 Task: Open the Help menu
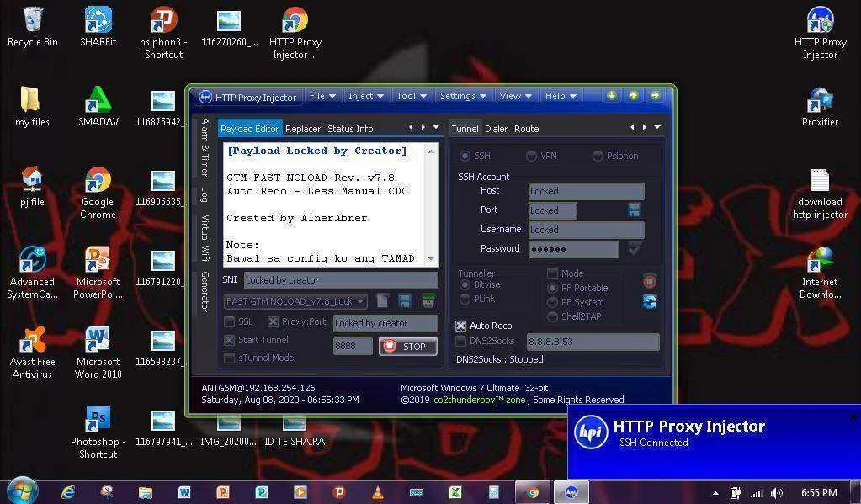(561, 96)
